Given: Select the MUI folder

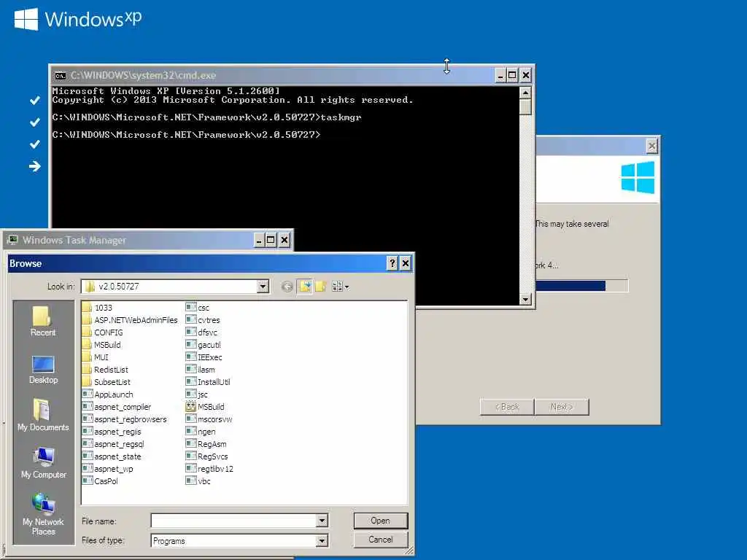Looking at the screenshot, I should tap(96, 357).
